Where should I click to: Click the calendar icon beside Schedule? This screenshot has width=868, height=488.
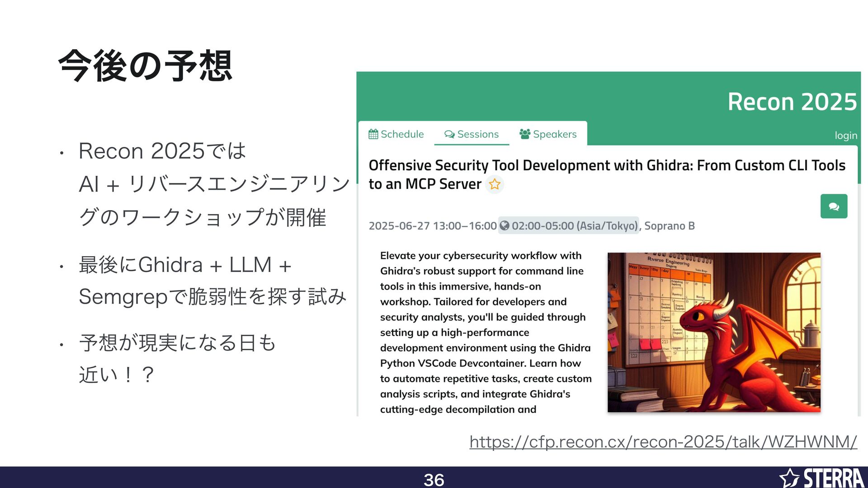(373, 134)
